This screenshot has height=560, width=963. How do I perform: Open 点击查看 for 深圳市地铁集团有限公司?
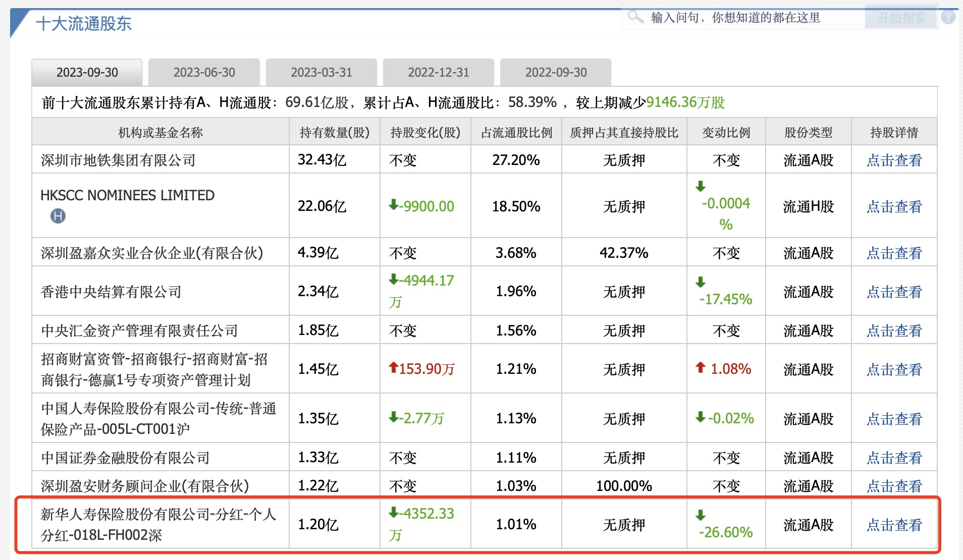coord(894,160)
